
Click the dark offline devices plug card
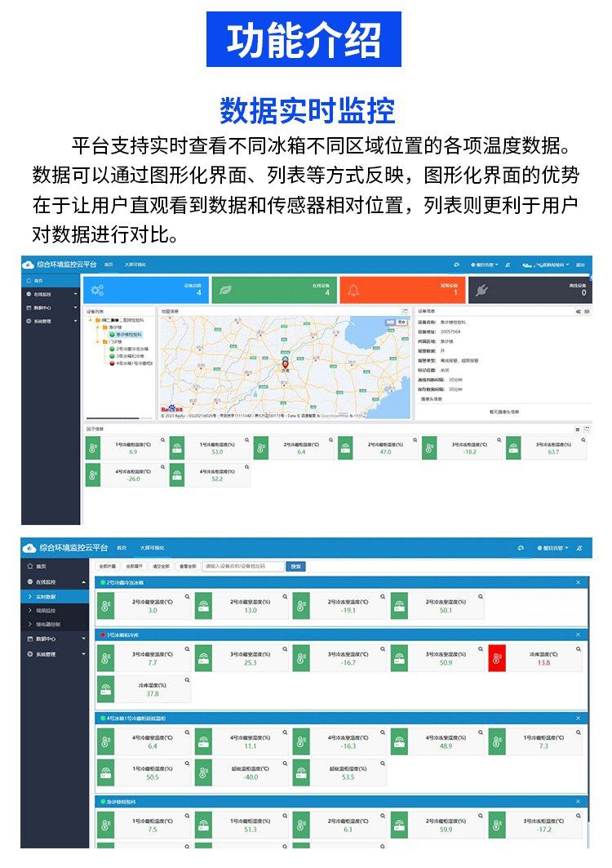point(530,291)
